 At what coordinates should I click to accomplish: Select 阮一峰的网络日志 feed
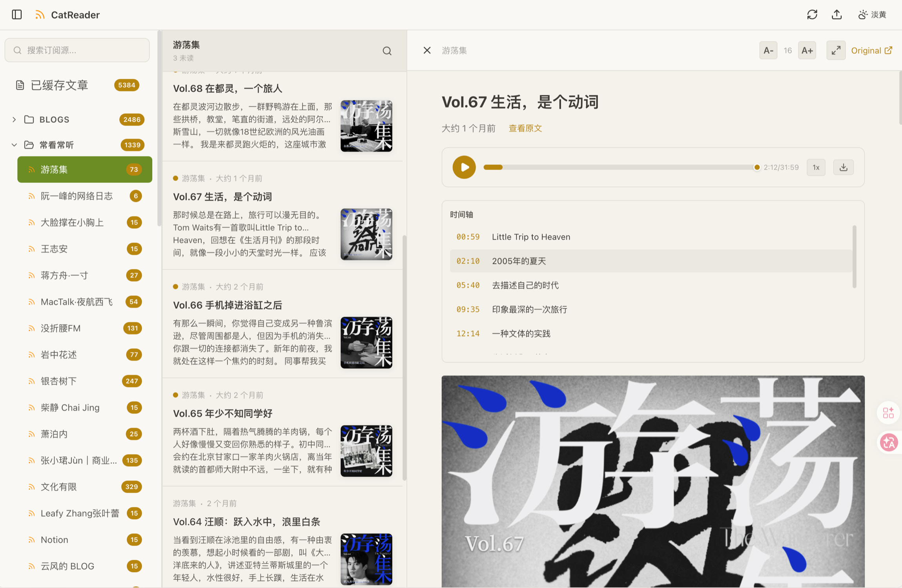(77, 196)
